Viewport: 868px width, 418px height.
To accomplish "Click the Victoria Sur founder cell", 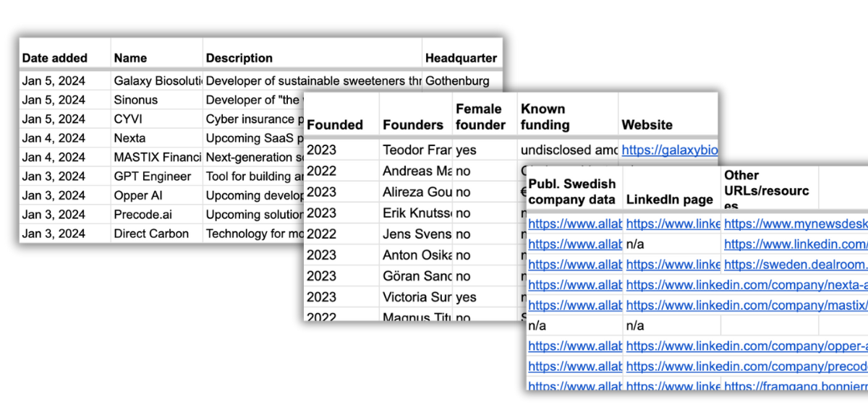I will 416,297.
